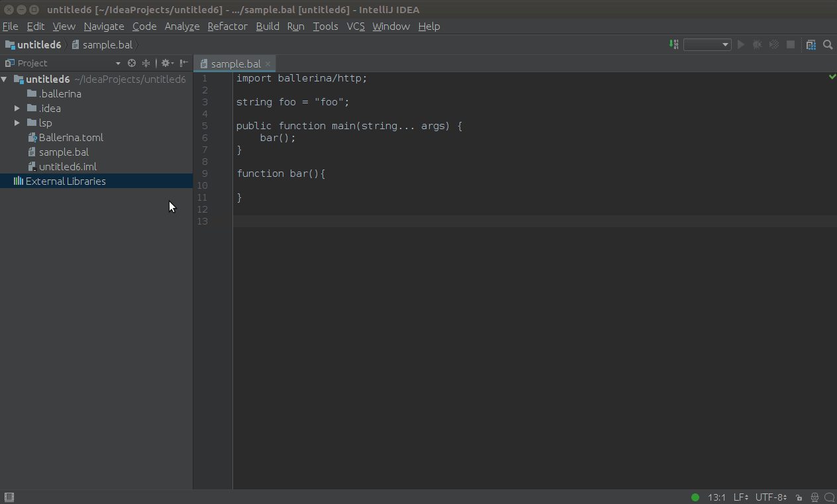
Task: Collapse the untitled6 project root node
Action: 5,79
